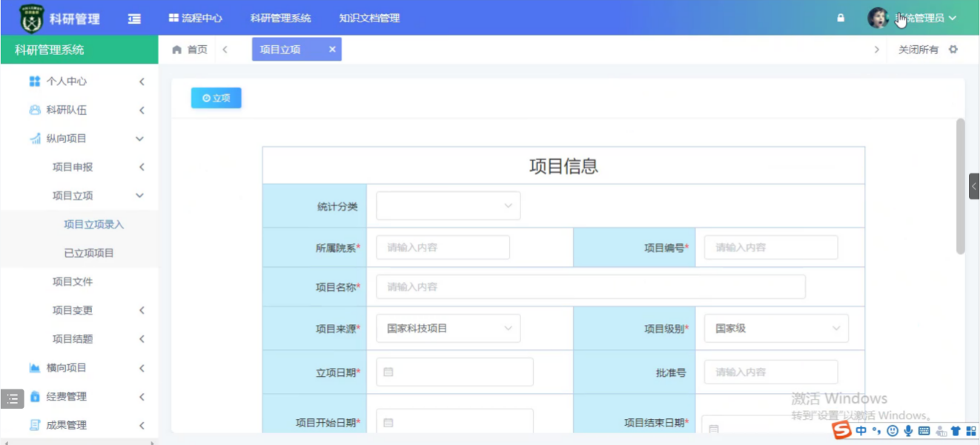Open the tab settings gear icon
Screen dimensions: 980x445
coord(953,50)
